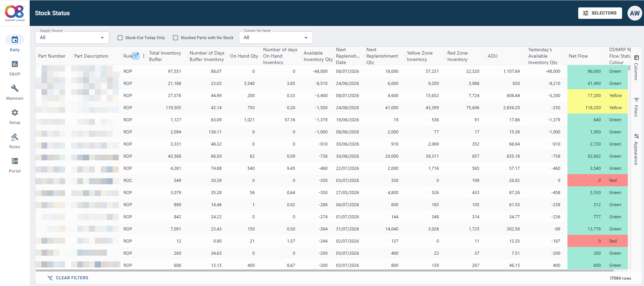Click Net Flow value 13,776
This screenshot has height=286, width=644.
tap(594, 229)
